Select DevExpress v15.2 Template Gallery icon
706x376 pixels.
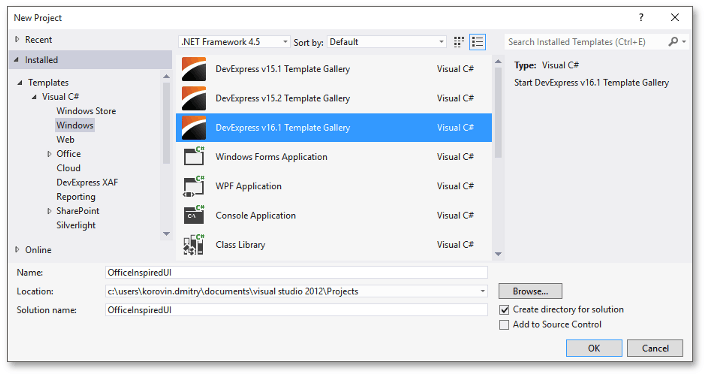pos(194,98)
